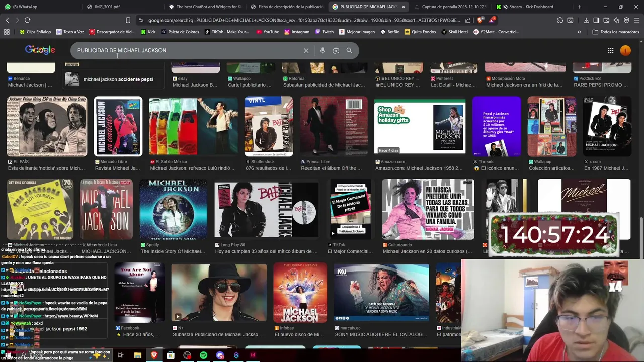Viewport: 644px width, 362px height.
Task: Open the Twitch bookmark
Action: [x=324, y=32]
